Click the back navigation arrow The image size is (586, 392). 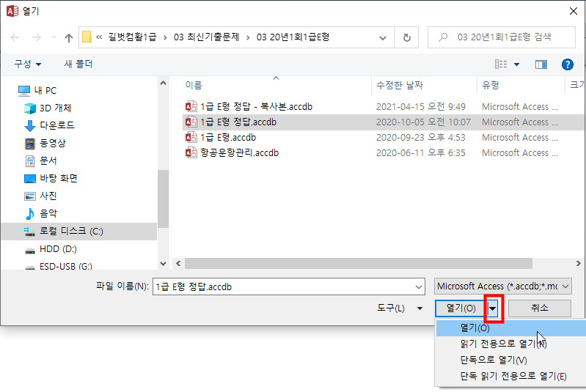coord(15,37)
